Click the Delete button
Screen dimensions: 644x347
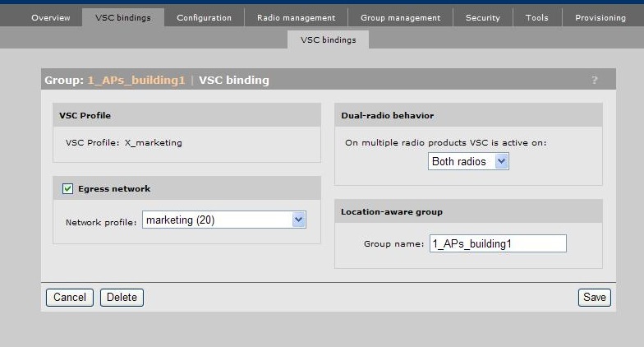pos(122,297)
